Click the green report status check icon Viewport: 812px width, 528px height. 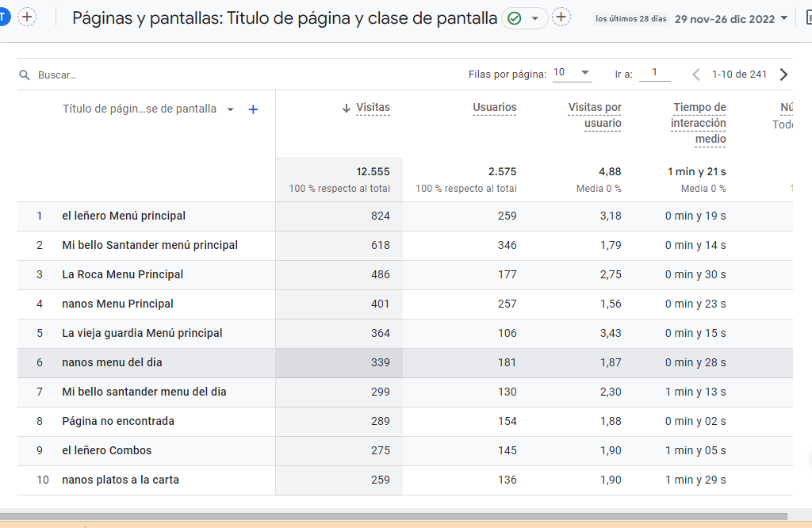pos(514,18)
